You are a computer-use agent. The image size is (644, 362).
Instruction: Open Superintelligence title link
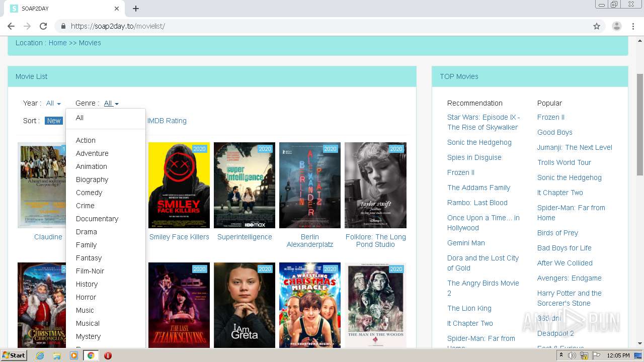(245, 237)
